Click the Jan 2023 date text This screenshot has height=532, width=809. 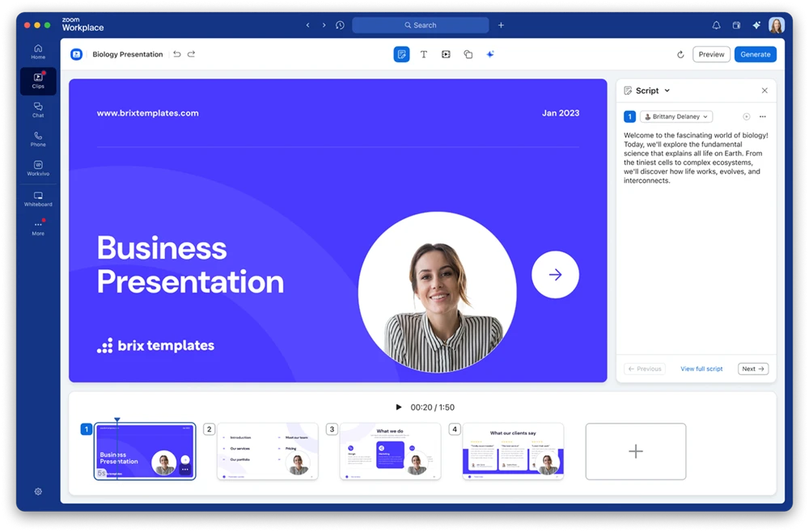tap(561, 113)
